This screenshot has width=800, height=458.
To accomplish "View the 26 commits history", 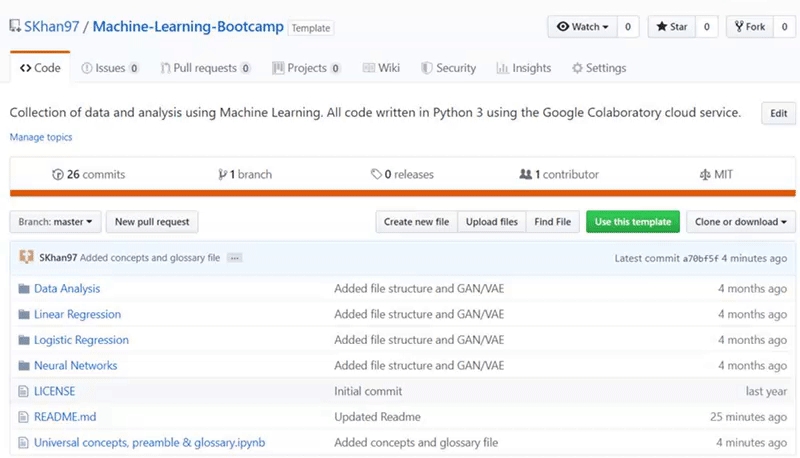I will (89, 174).
